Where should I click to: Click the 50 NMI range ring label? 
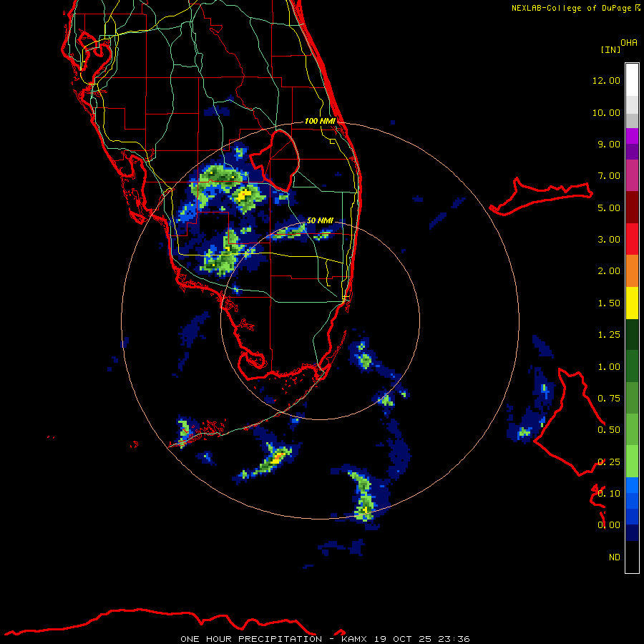(320, 220)
